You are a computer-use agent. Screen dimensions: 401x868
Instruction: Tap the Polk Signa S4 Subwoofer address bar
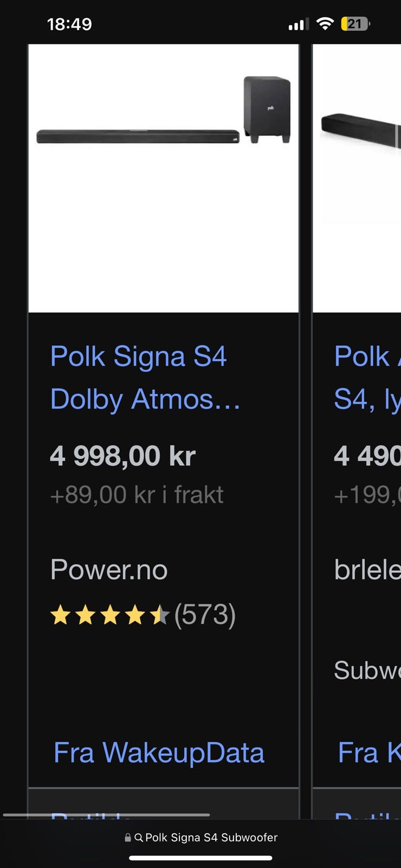pyautogui.click(x=200, y=838)
